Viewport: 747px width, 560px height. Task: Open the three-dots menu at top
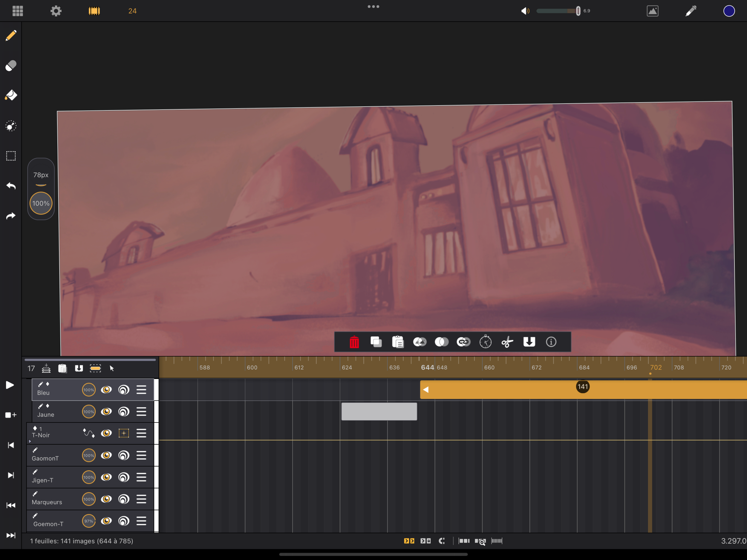coord(373,7)
